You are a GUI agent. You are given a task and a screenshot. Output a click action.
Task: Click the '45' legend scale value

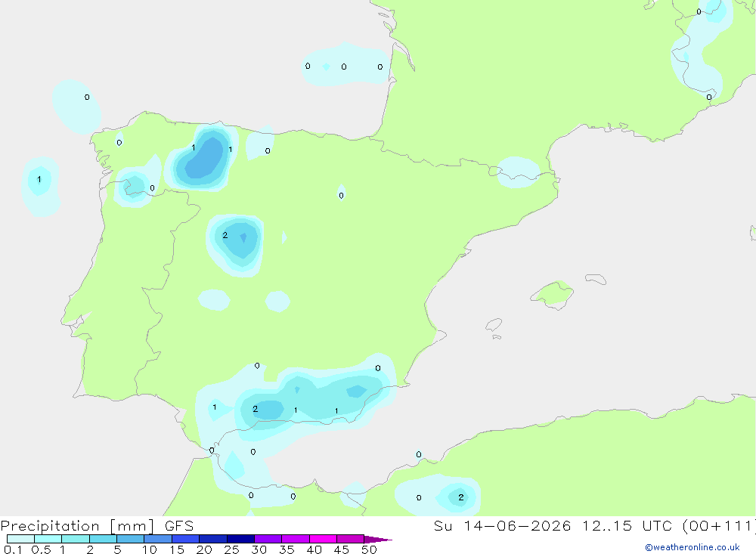point(342,549)
